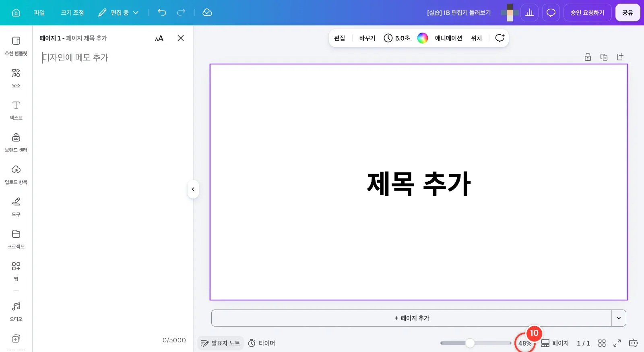Open the 브랜드 센터 panel

(16, 143)
